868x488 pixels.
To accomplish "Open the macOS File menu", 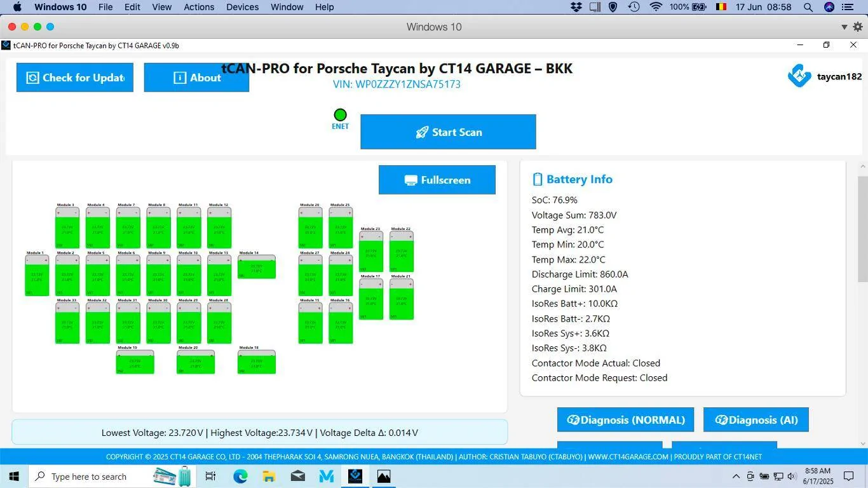I will point(105,7).
